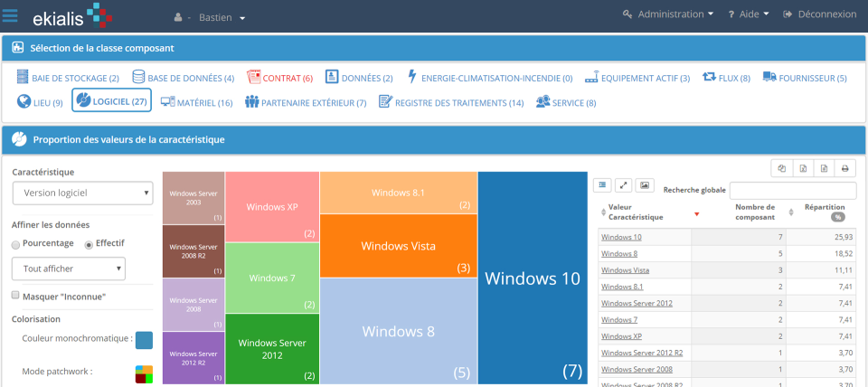Click the Windows 7 treemap tile
The height and width of the screenshot is (387, 868).
tap(272, 278)
